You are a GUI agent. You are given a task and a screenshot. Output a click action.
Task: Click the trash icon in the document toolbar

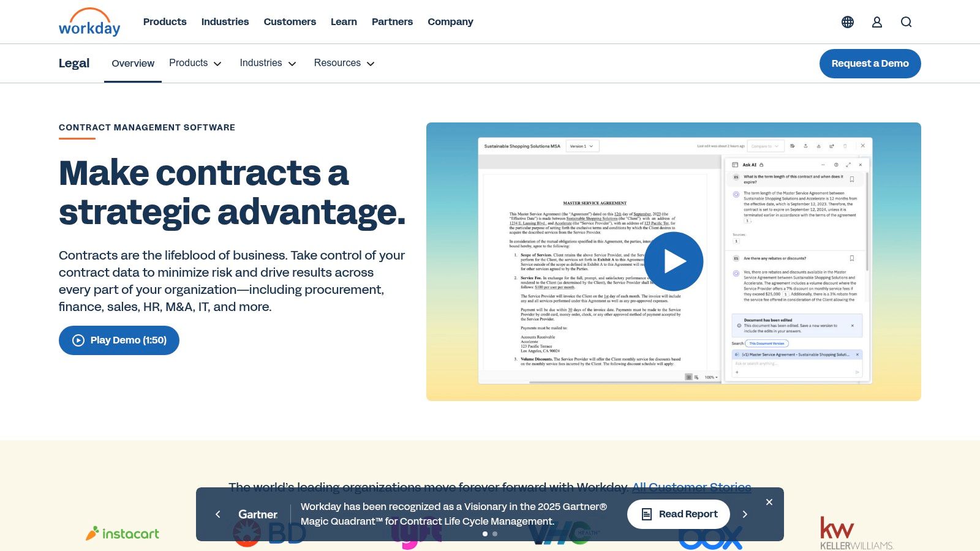845,146
